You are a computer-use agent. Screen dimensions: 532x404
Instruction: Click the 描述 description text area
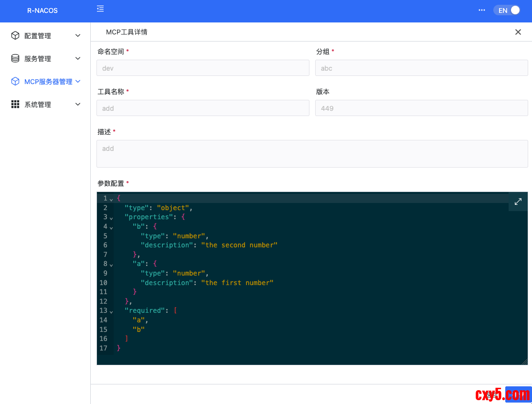point(312,154)
